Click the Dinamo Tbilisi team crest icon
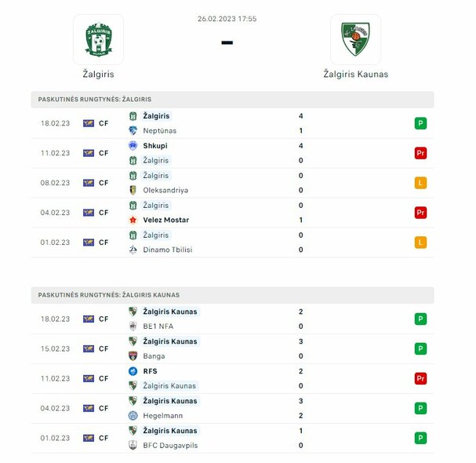Screen dimensions: 476x463 (133, 250)
